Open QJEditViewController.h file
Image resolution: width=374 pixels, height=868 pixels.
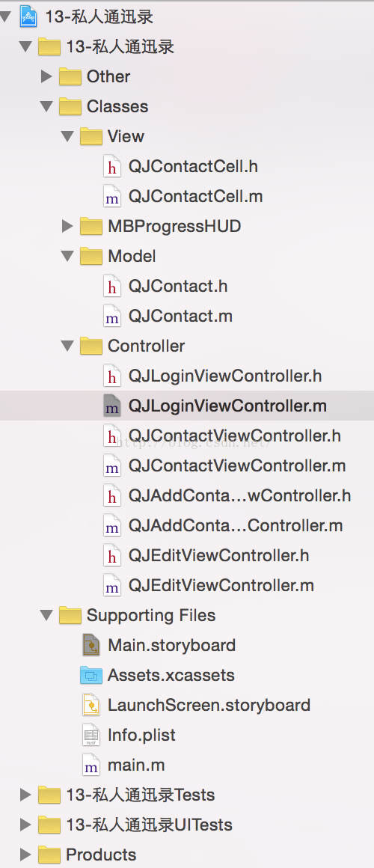pyautogui.click(x=218, y=555)
